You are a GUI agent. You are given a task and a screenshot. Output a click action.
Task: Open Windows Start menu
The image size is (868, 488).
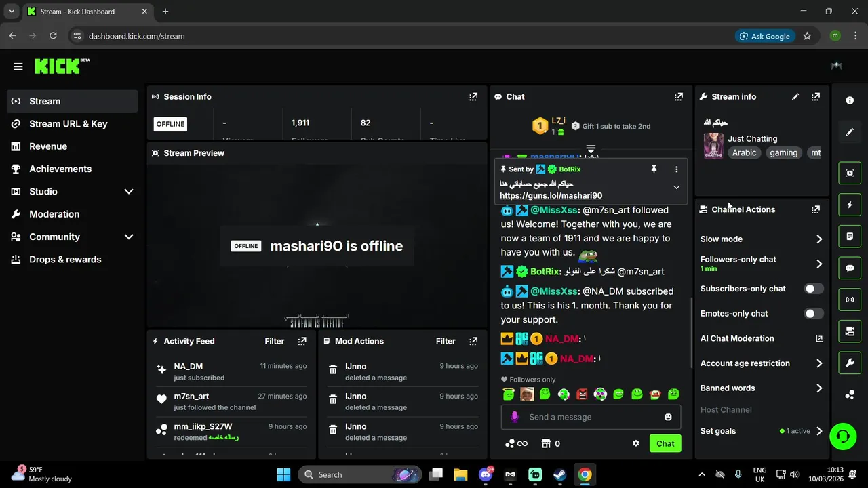click(283, 474)
